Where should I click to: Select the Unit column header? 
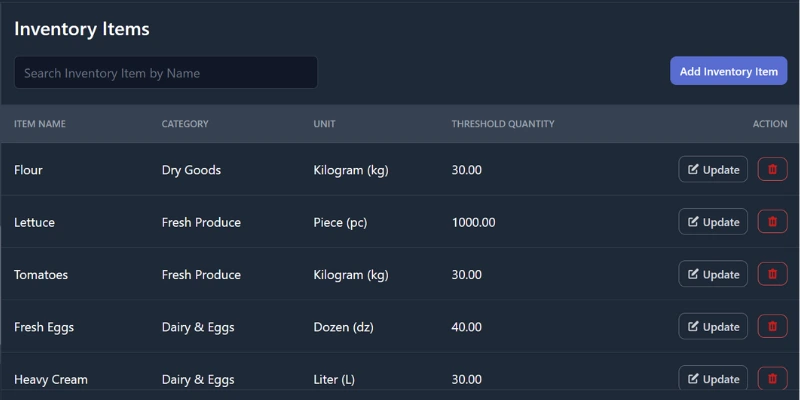(324, 124)
